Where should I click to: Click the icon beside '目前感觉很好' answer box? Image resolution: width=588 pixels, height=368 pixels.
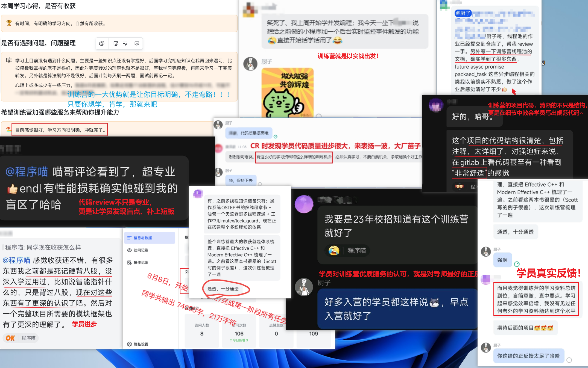(x=9, y=130)
